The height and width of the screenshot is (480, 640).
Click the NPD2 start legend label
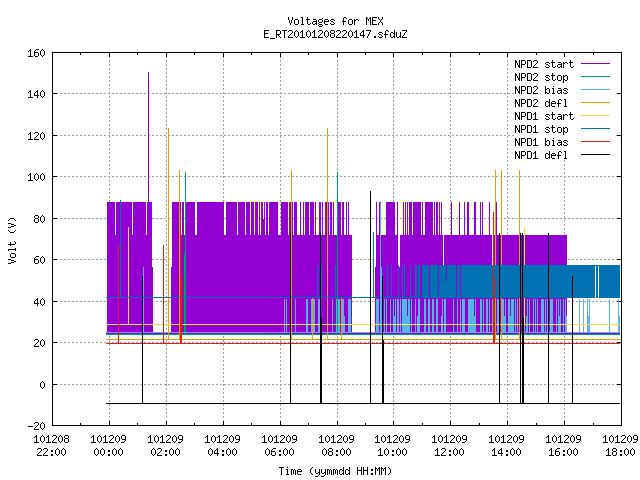pos(544,64)
